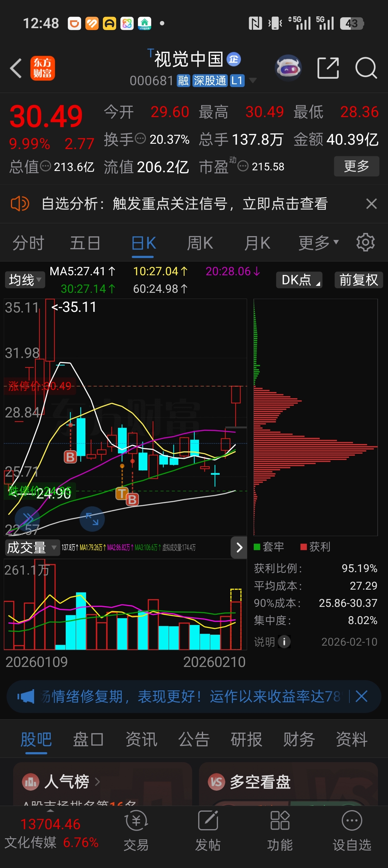The image size is (388, 868).
Task: Open chart settings gear icon
Action: click(365, 242)
